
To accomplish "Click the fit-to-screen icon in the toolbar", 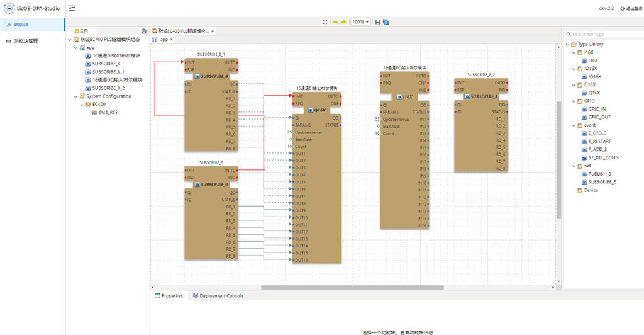I will pos(325,21).
